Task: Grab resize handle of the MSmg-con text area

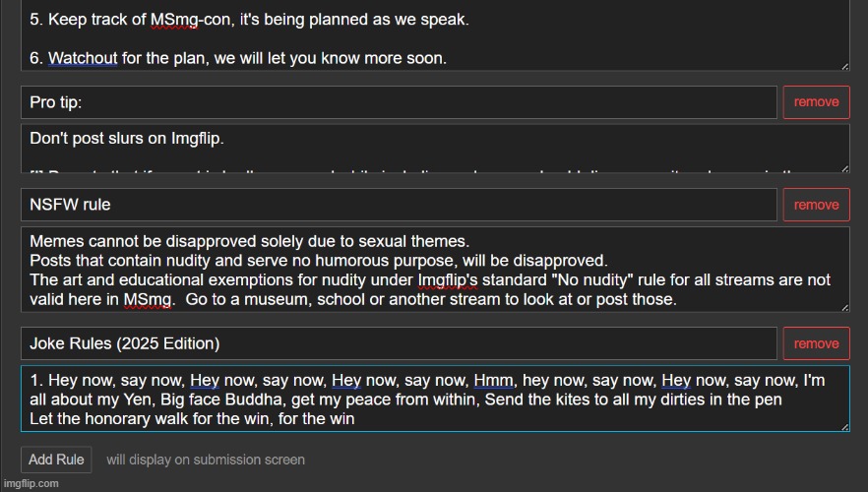Action: [844, 67]
